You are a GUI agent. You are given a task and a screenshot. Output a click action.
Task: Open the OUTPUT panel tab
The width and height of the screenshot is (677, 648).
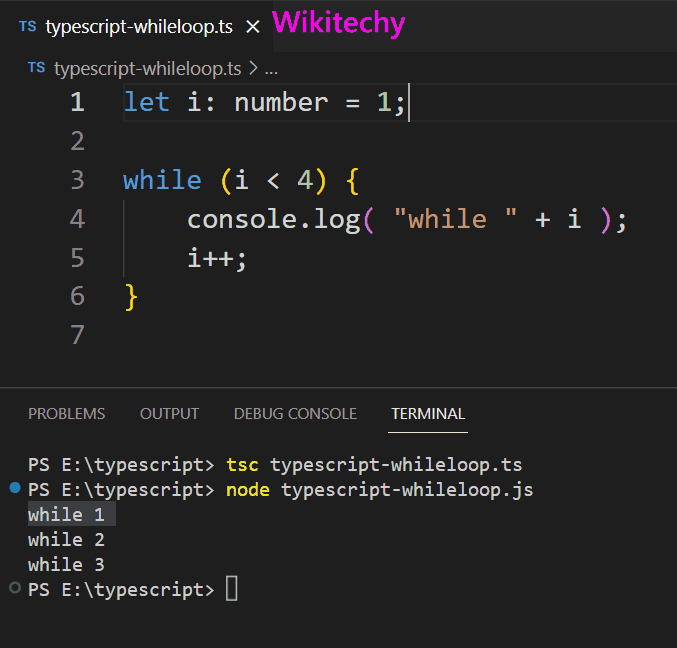tap(169, 413)
